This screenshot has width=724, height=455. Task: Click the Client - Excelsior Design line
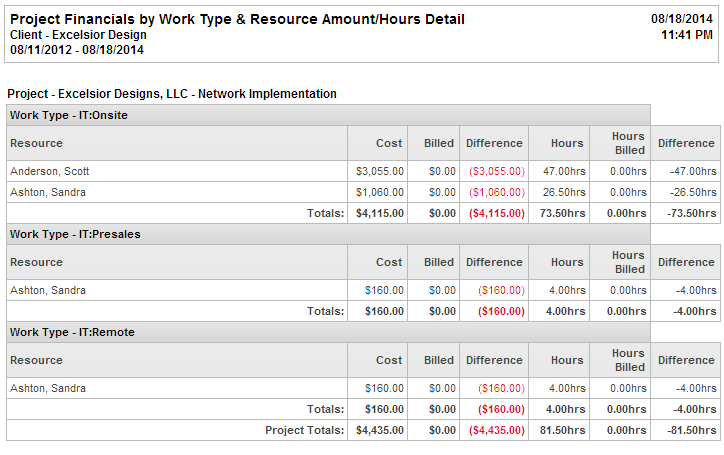click(x=78, y=35)
